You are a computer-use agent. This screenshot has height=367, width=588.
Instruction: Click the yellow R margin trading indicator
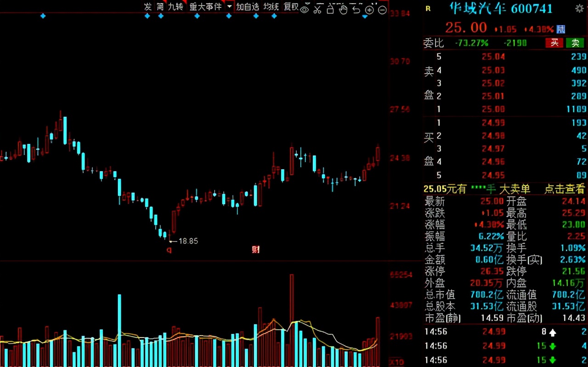coord(428,9)
